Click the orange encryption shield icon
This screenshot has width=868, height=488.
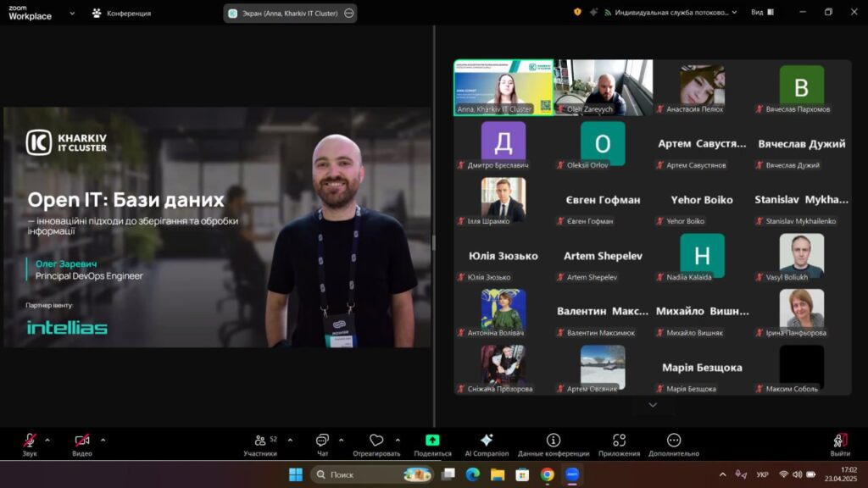pyautogui.click(x=577, y=12)
